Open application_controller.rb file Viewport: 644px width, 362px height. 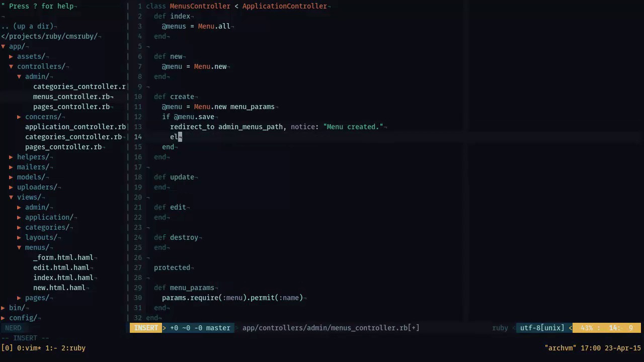pyautogui.click(x=75, y=127)
